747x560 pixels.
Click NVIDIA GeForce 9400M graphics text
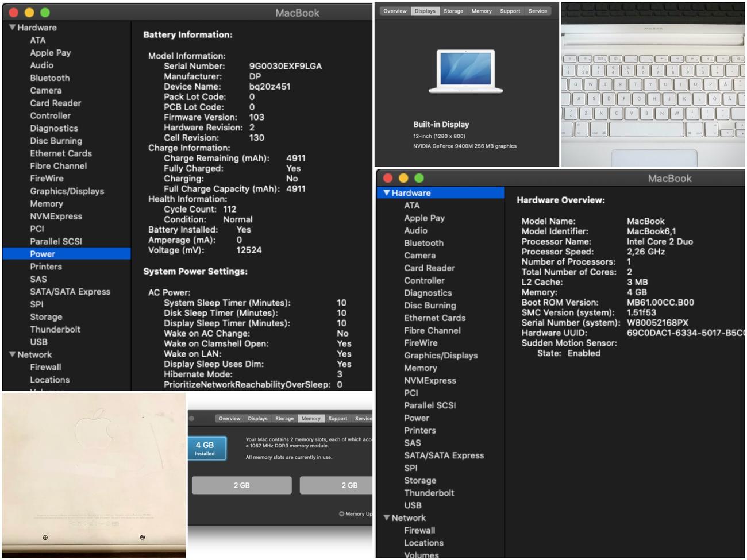(x=465, y=146)
